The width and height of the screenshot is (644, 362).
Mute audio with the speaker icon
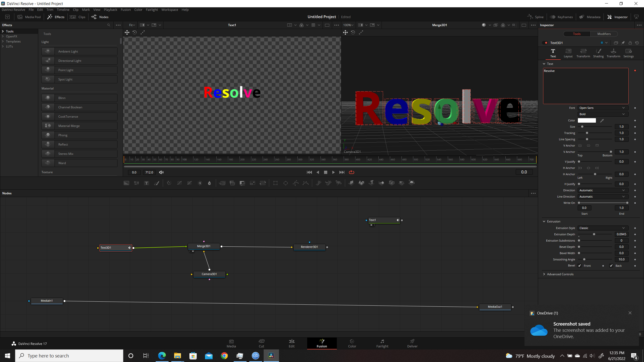(x=161, y=172)
